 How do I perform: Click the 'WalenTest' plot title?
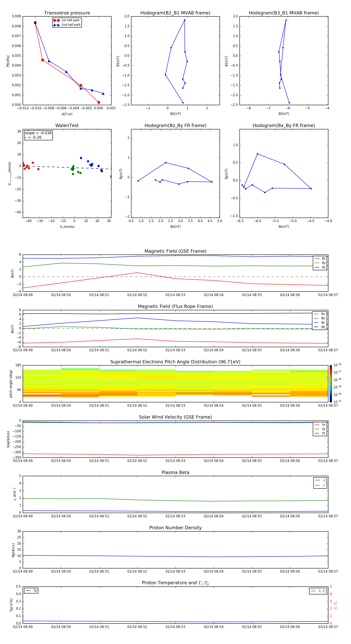[67, 125]
